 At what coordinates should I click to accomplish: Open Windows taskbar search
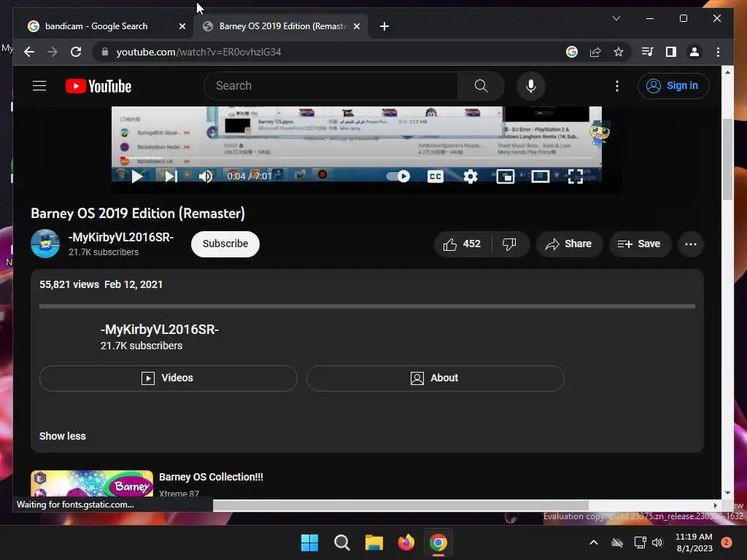coord(341,542)
